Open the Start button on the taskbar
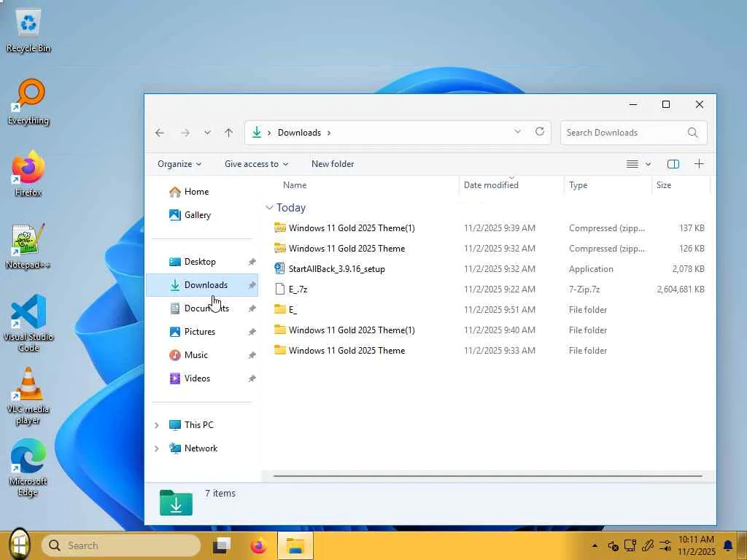Screen dimensions: 747x560 click(x=19, y=544)
